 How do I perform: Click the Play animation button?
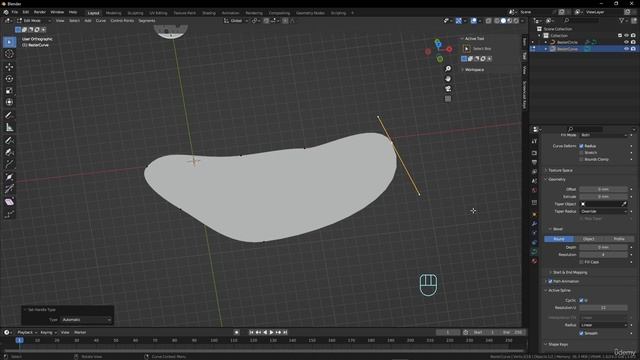coord(272,332)
